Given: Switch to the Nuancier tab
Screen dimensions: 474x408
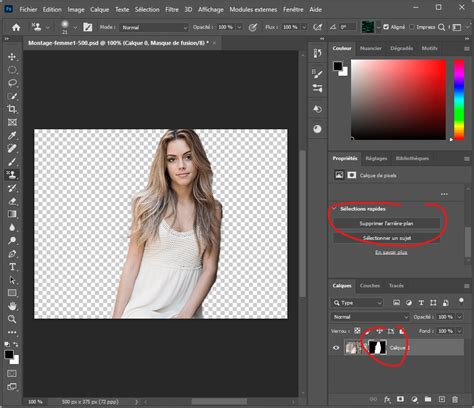Looking at the screenshot, I should point(370,48).
